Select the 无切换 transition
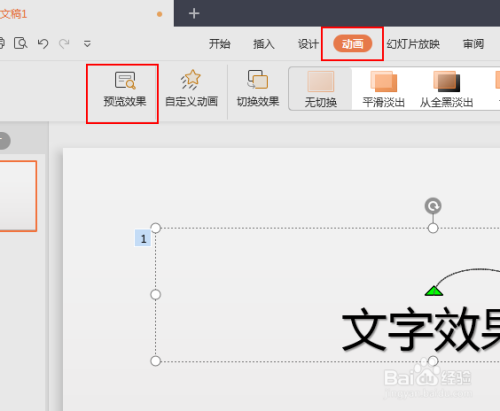The image size is (500, 411). (x=321, y=89)
